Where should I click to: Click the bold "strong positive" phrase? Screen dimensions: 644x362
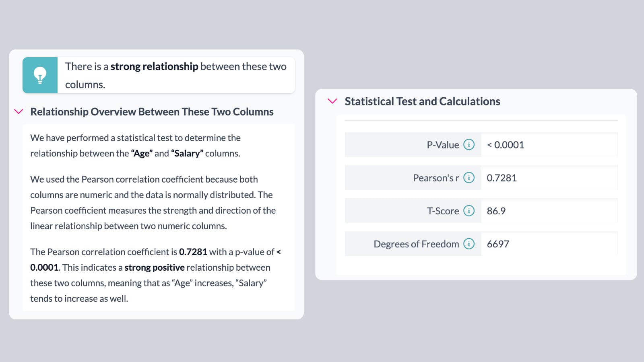click(154, 267)
